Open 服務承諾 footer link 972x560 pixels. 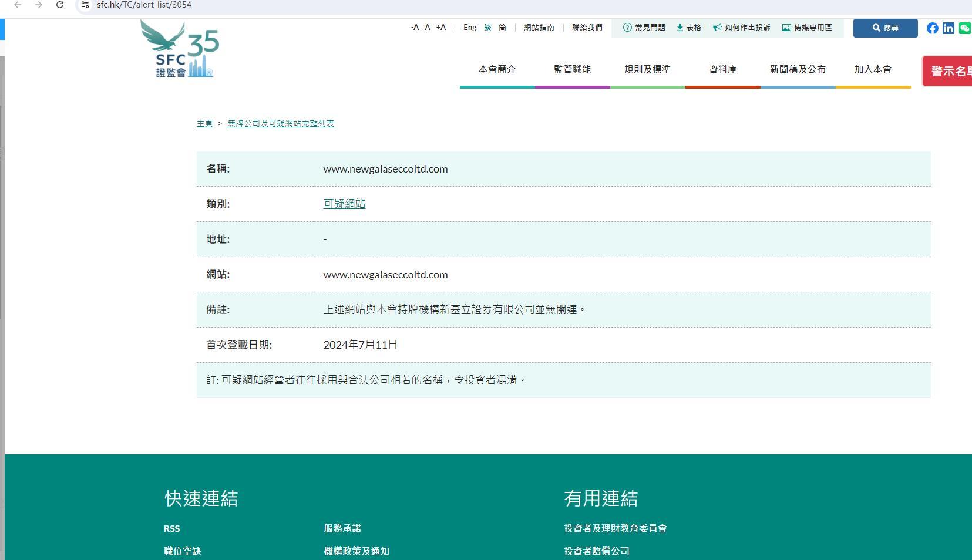(x=342, y=528)
